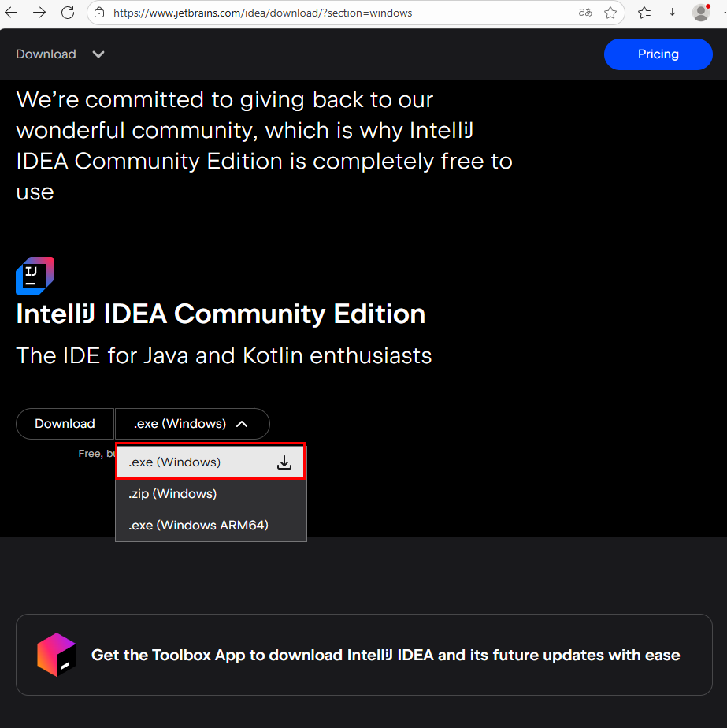Add page to favorites with star icon

(610, 13)
